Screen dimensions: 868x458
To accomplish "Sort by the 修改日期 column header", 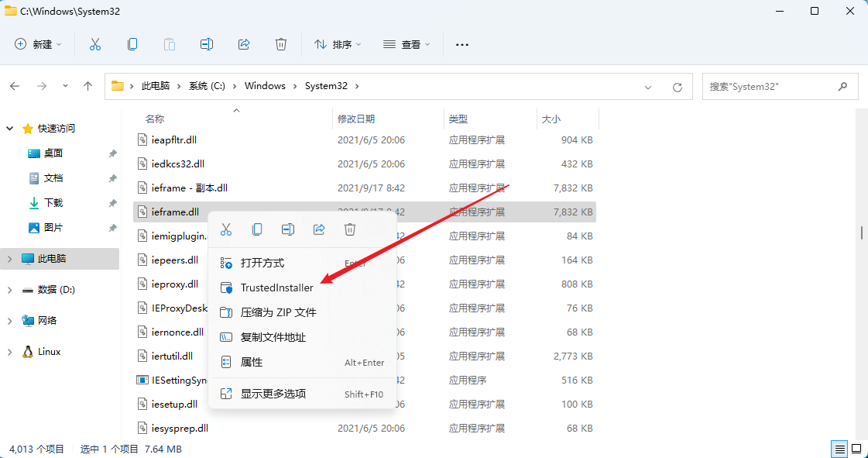I will point(356,119).
